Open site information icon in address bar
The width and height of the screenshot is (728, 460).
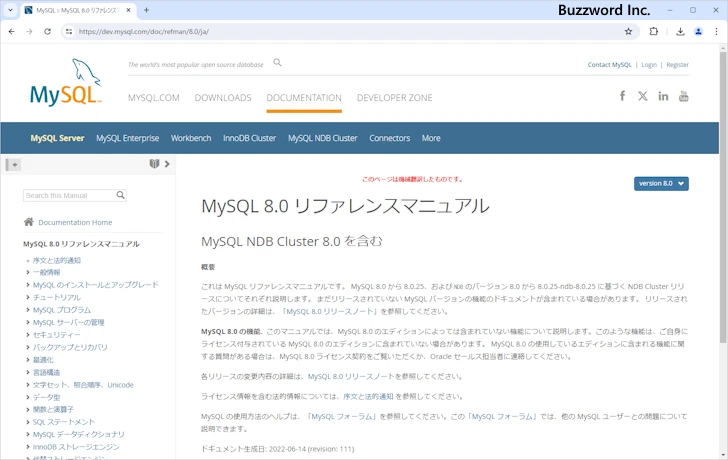[x=69, y=32]
